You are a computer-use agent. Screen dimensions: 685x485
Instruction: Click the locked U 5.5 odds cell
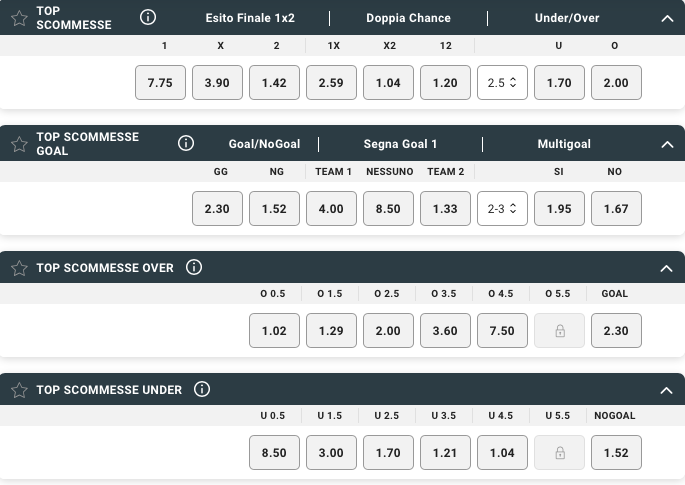[559, 453]
